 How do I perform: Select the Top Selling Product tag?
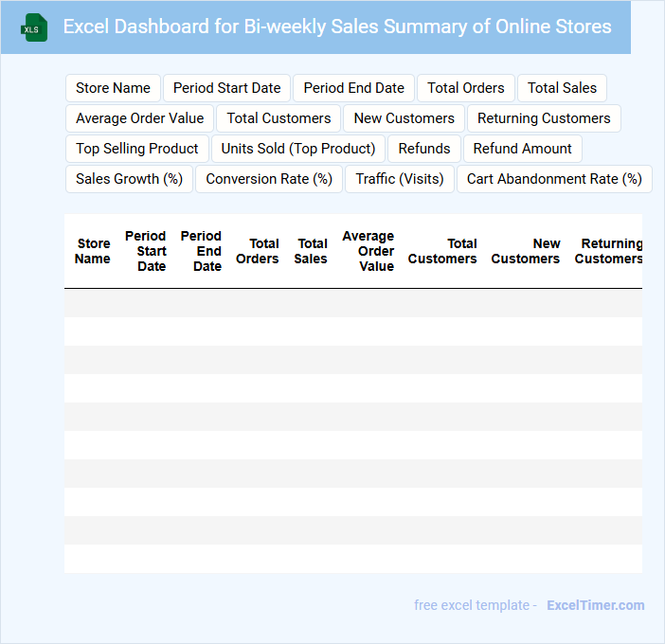[x=137, y=149]
